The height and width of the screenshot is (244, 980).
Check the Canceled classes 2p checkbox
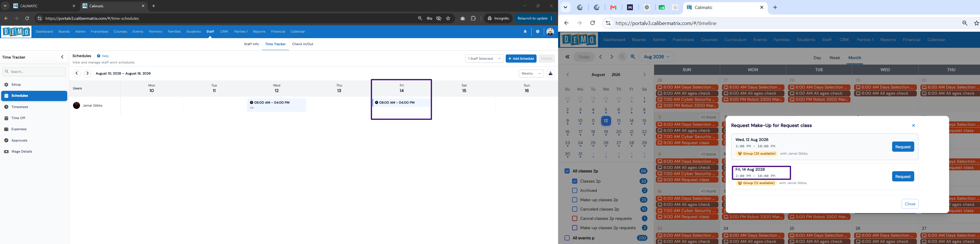(x=574, y=209)
